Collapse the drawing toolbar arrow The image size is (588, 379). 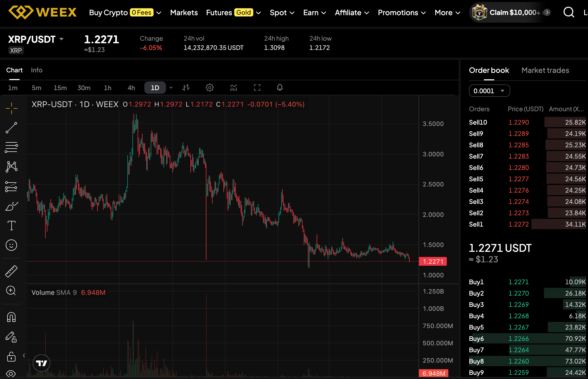(x=24, y=356)
